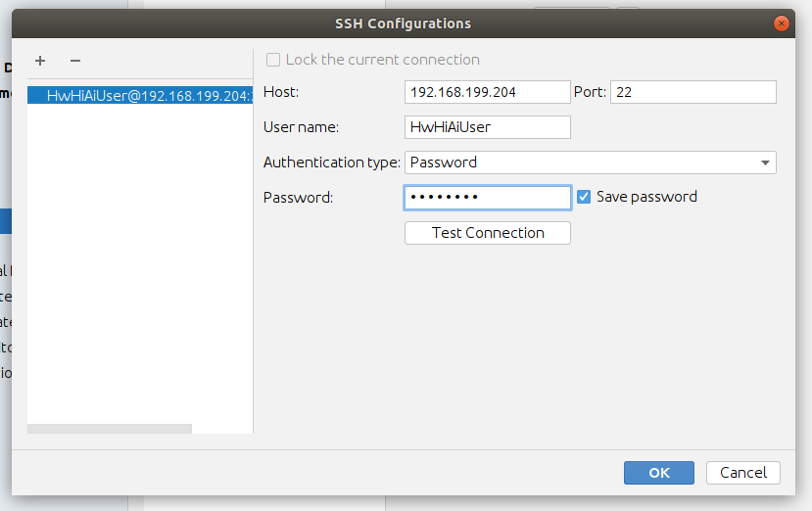Dismiss the dialog with the Cancel button

click(742, 473)
